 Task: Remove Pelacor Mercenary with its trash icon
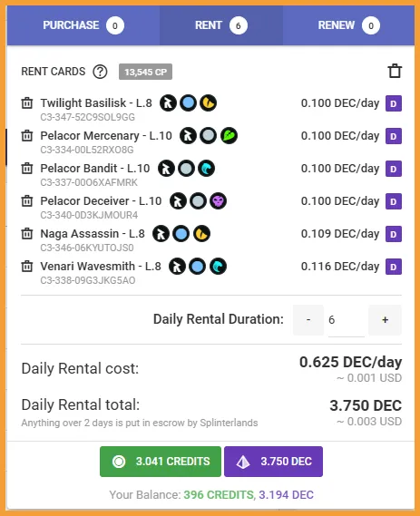pos(27,136)
